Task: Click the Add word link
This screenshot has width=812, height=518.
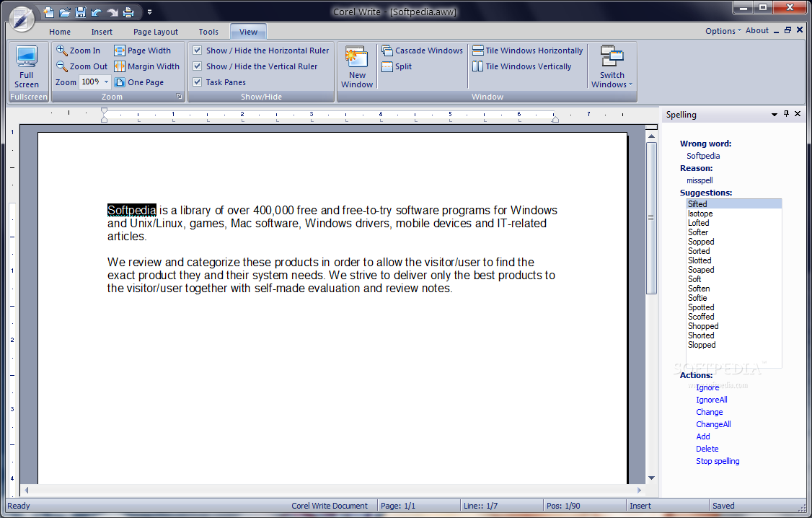Action: [x=702, y=436]
